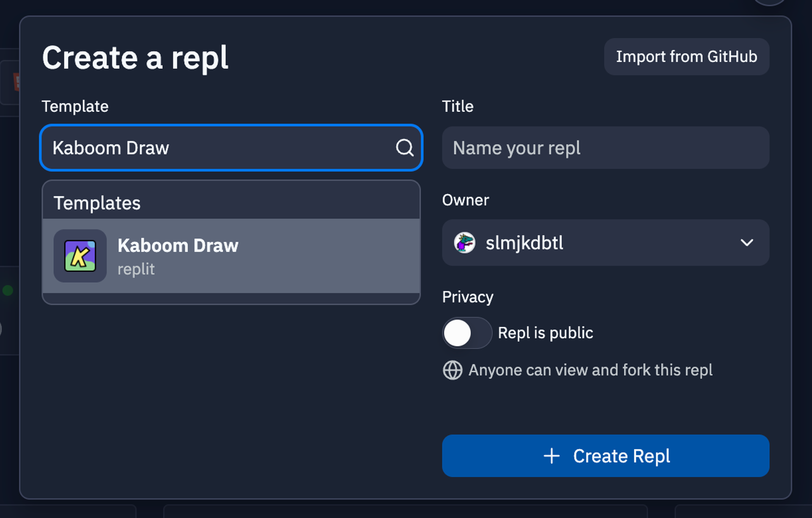Toggle the Repl is public switch
Screen dimensions: 812x518
tap(467, 333)
